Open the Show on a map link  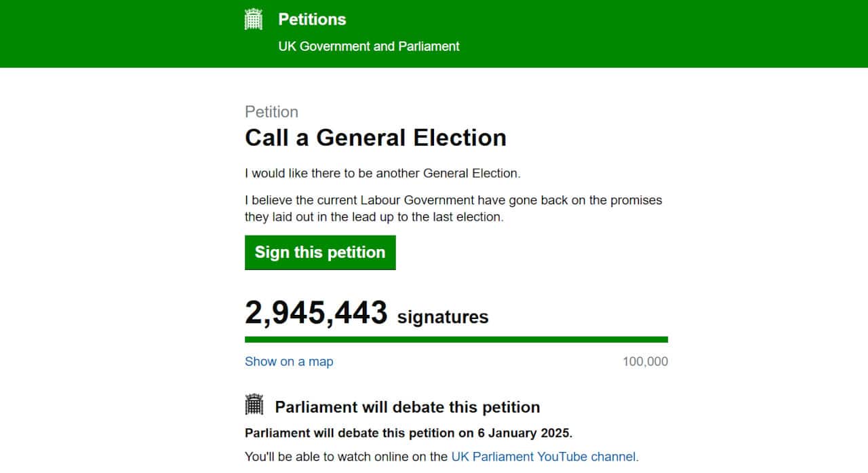pyautogui.click(x=289, y=362)
